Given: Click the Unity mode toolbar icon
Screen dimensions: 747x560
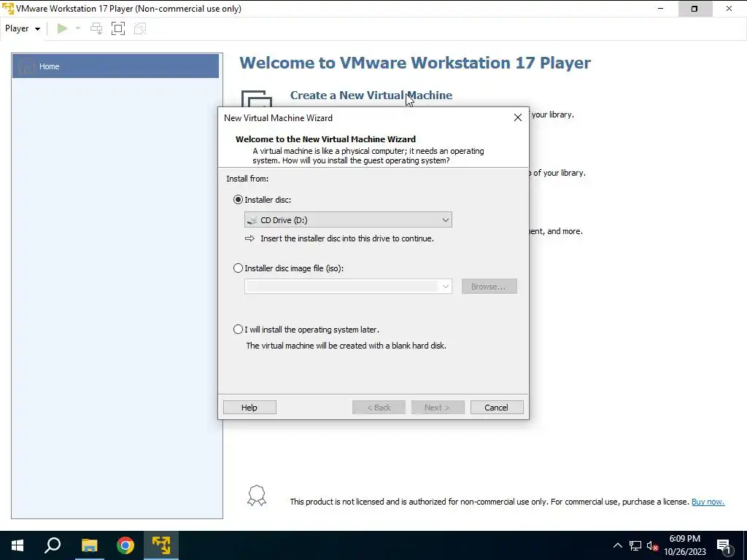Looking at the screenshot, I should coord(140,28).
